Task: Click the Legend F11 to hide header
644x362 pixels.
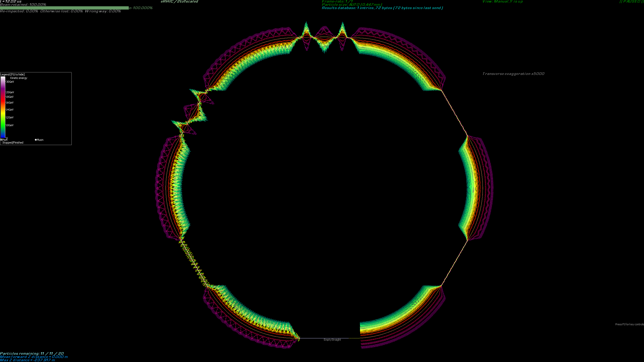Action: pyautogui.click(x=13, y=74)
